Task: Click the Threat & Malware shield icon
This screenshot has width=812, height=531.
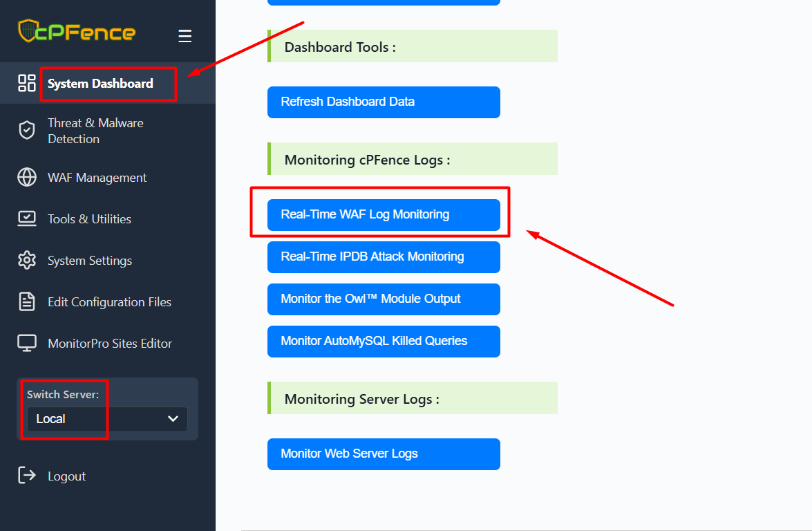Action: pyautogui.click(x=27, y=131)
